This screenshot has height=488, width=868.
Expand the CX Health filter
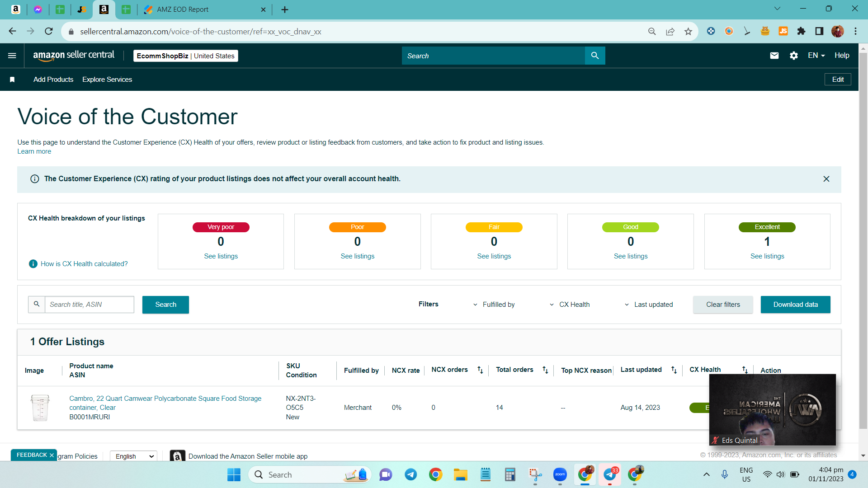click(569, 305)
